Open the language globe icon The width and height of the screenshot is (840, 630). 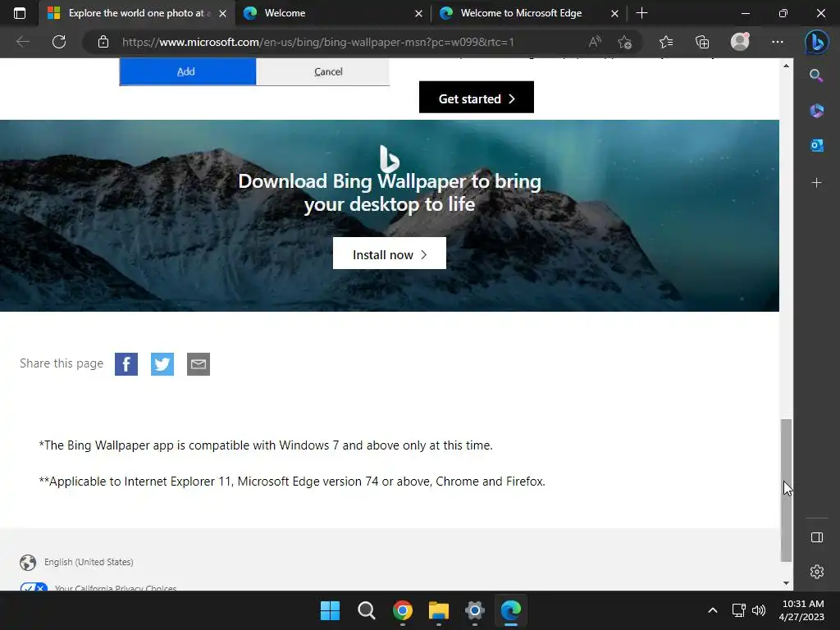pos(28,563)
